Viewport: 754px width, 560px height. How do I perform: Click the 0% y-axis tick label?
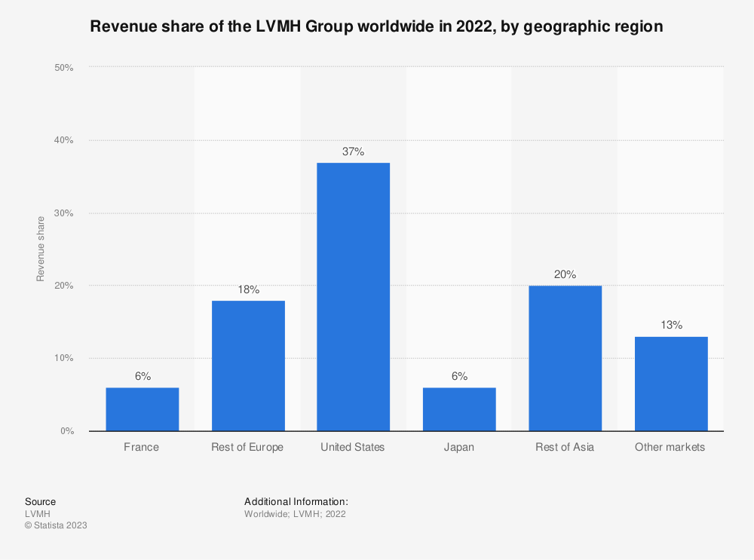(67, 431)
